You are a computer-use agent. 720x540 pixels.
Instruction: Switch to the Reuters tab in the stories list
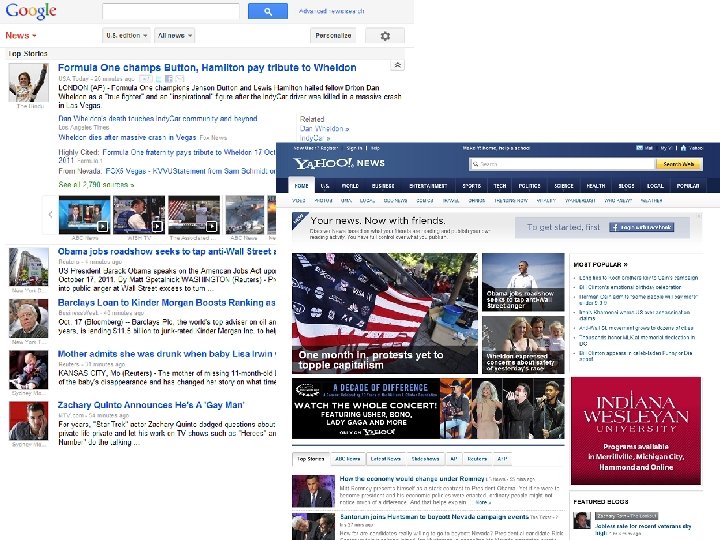click(477, 459)
